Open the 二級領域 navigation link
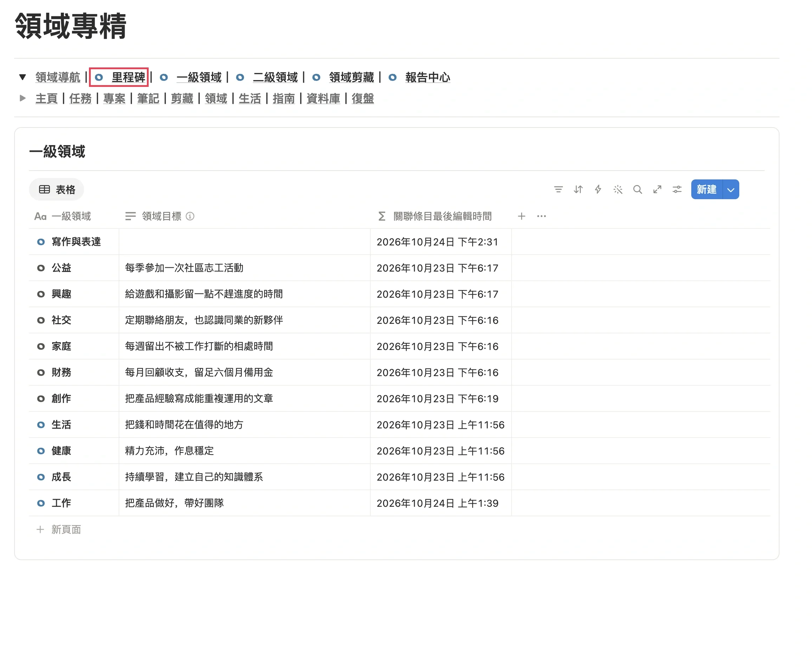Image resolution: width=812 pixels, height=671 pixels. (275, 77)
